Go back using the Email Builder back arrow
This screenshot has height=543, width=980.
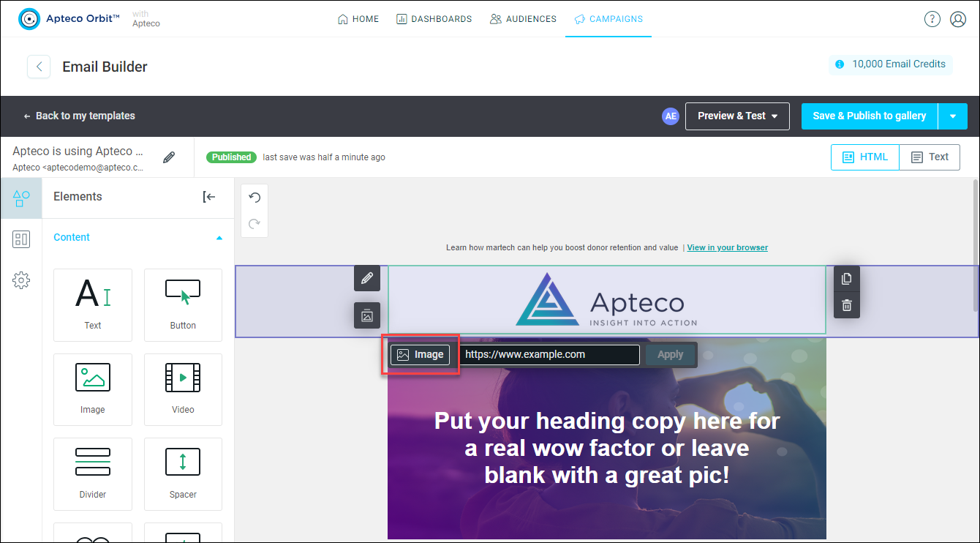click(39, 67)
